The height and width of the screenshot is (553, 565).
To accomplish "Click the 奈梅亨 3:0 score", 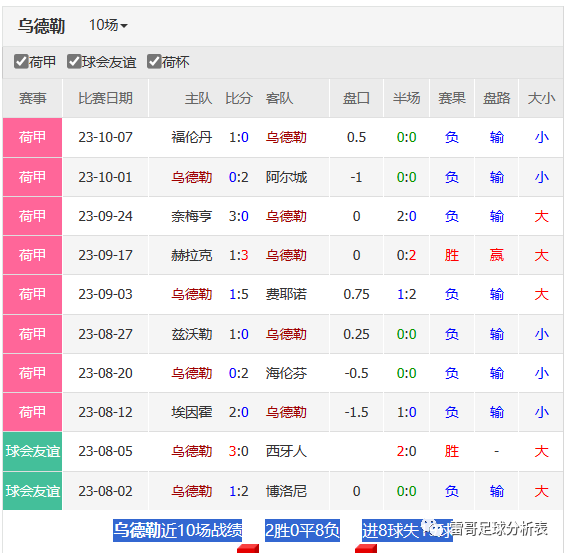I will point(239,216).
